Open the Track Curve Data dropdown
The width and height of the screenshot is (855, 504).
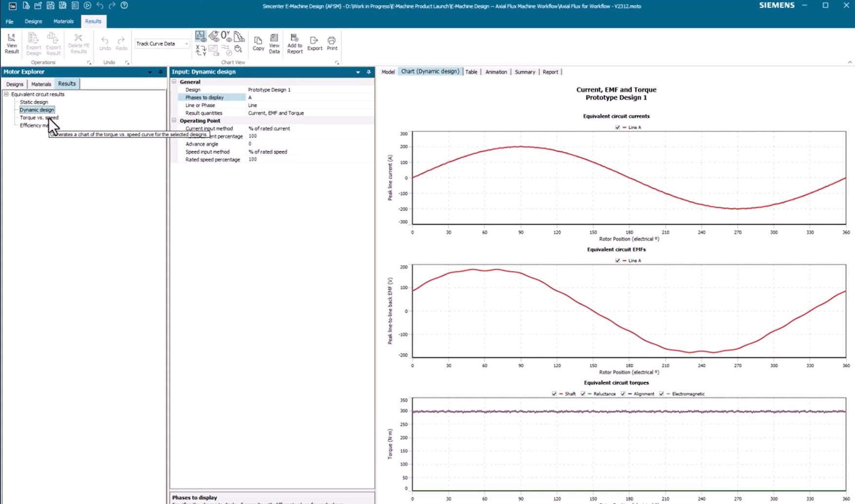(187, 43)
